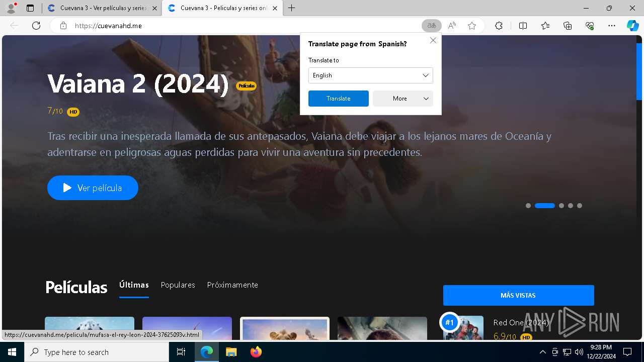Click the Windows search box
Screen dimensions: 644x362
(97, 352)
